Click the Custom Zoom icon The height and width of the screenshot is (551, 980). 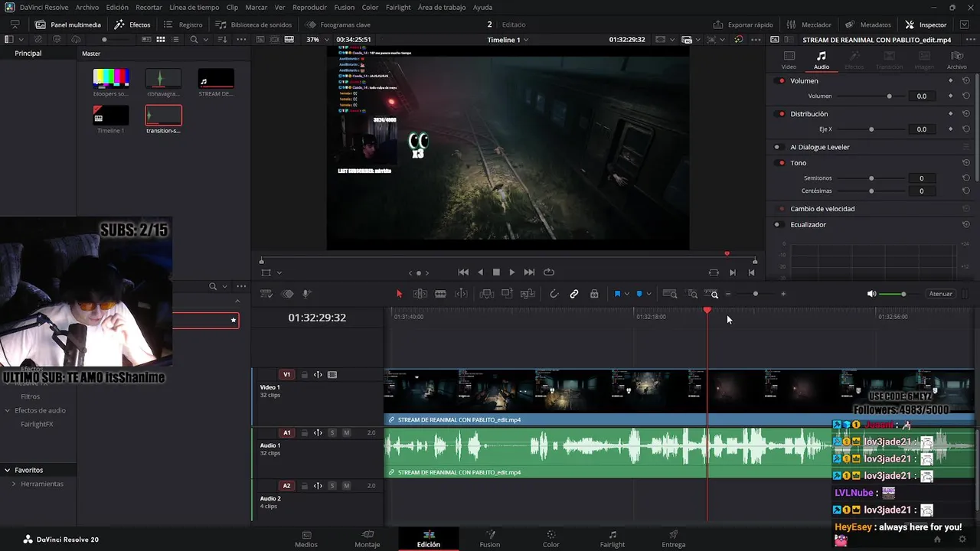coord(712,294)
